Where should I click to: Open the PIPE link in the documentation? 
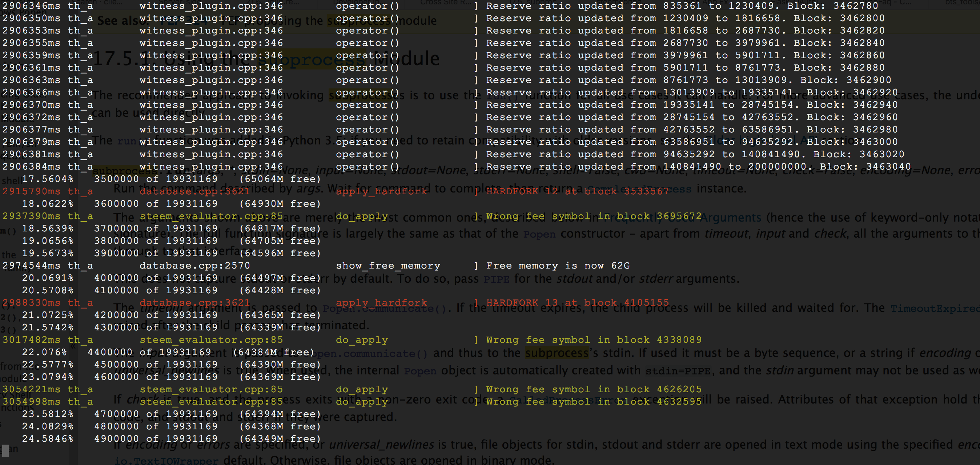pyautogui.click(x=496, y=279)
